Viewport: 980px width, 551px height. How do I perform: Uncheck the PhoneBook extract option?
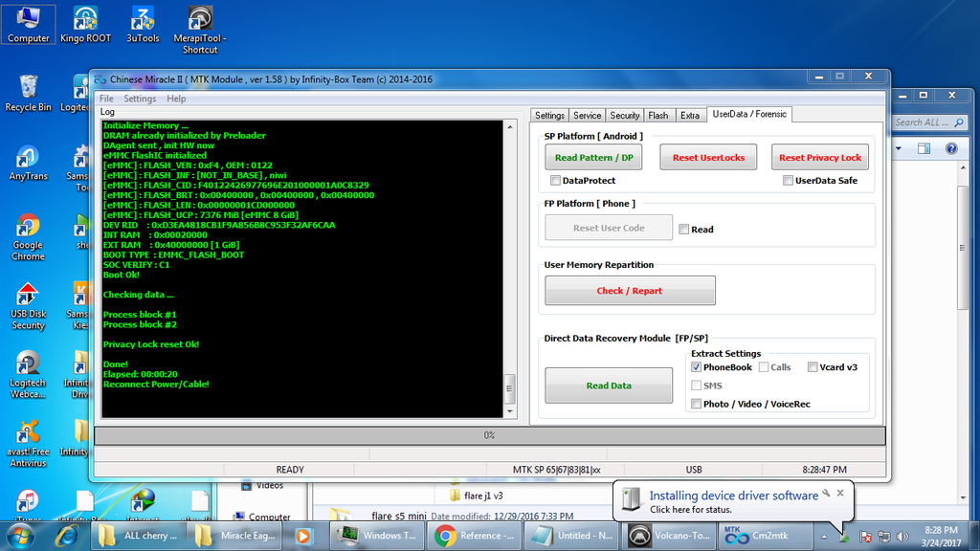tap(696, 366)
